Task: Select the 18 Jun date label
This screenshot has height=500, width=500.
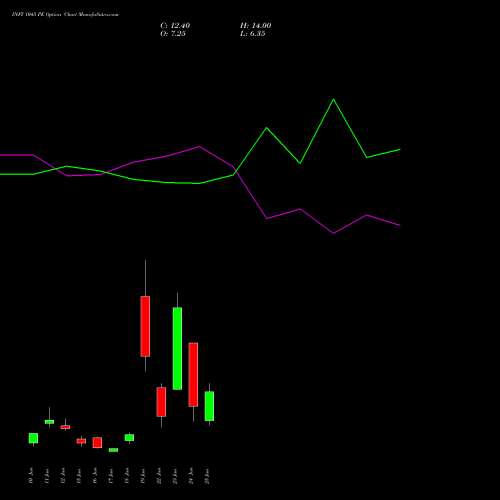Action: coord(127,476)
